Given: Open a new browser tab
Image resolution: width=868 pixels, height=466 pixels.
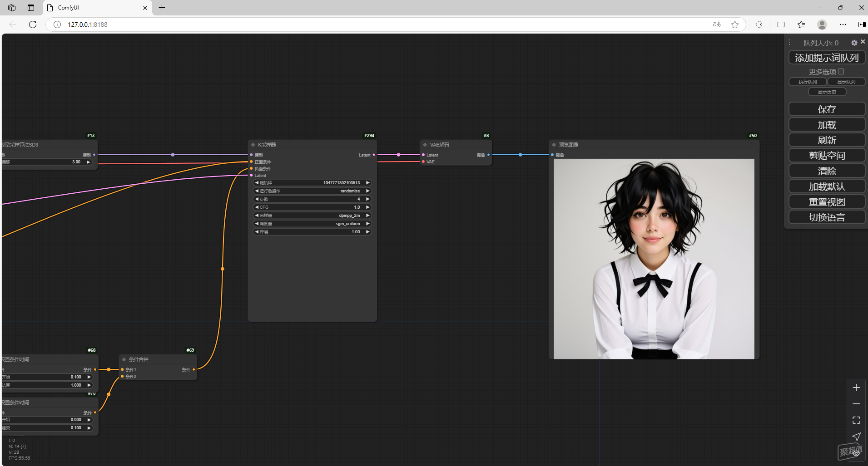Looking at the screenshot, I should pos(162,8).
